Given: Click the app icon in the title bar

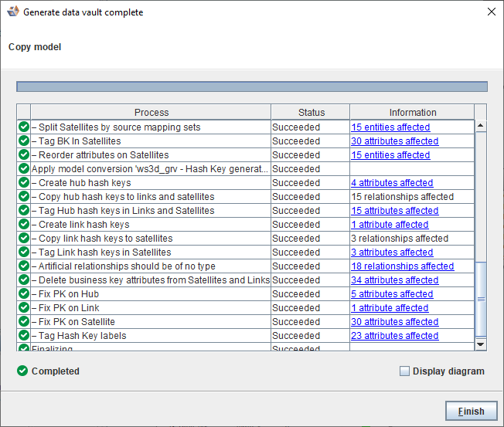Looking at the screenshot, I should (x=12, y=12).
